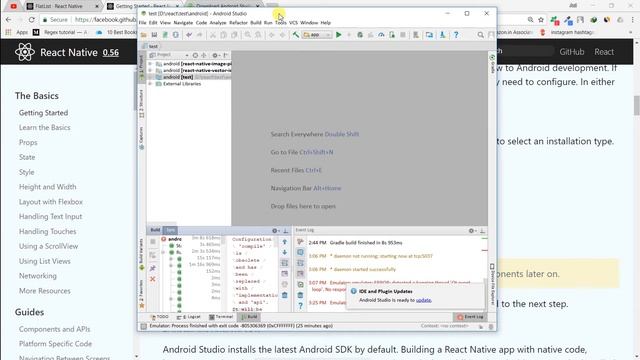Select the android [test] module
The image size is (640, 360).
tap(178, 77)
